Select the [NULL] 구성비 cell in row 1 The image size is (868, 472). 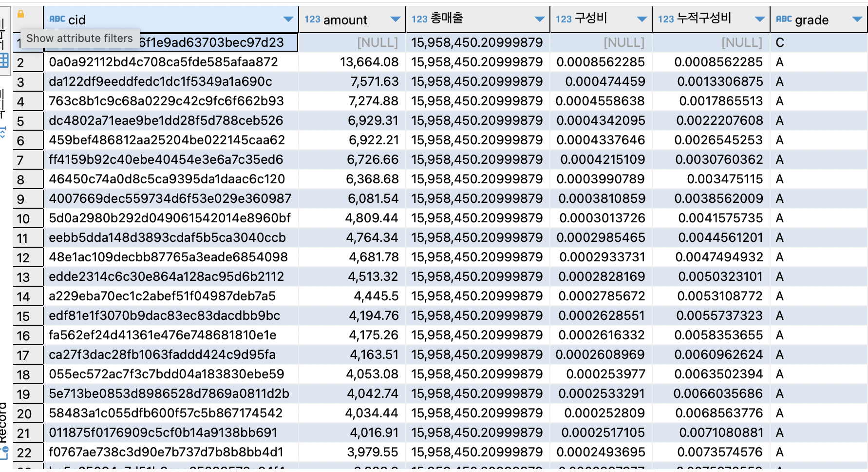tap(601, 42)
